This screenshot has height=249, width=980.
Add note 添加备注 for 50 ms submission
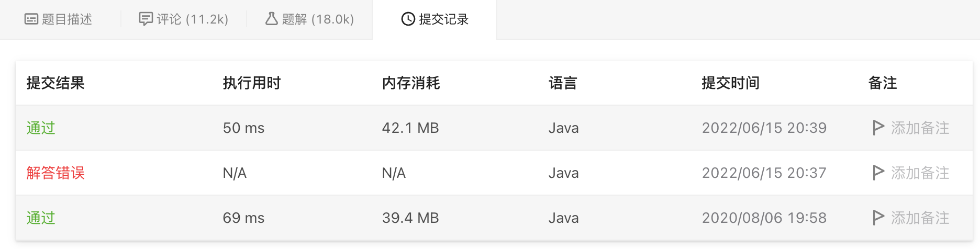coord(920,128)
